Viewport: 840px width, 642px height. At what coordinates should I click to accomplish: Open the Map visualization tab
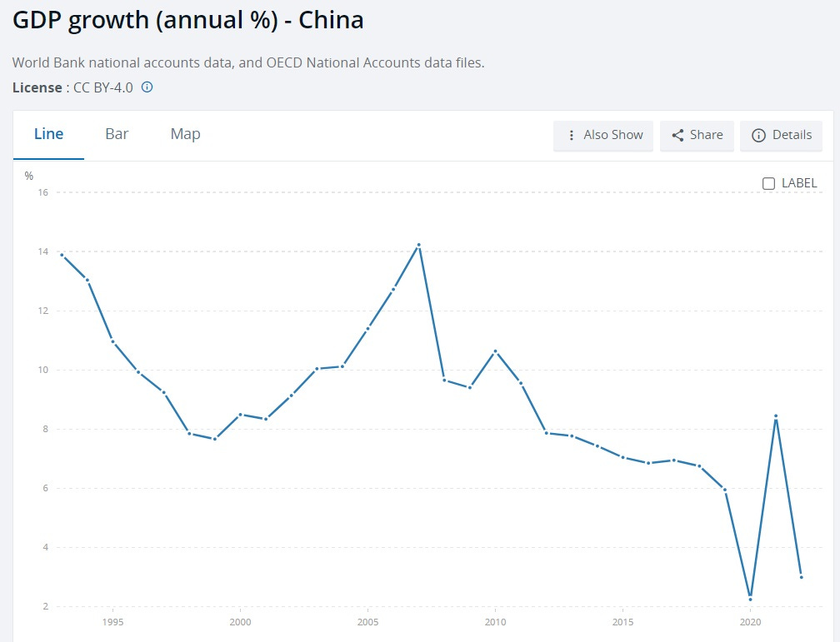click(x=184, y=134)
